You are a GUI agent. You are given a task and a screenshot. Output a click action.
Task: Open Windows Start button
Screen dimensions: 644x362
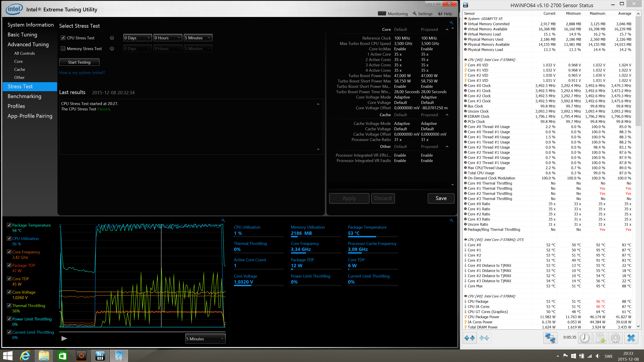8,356
